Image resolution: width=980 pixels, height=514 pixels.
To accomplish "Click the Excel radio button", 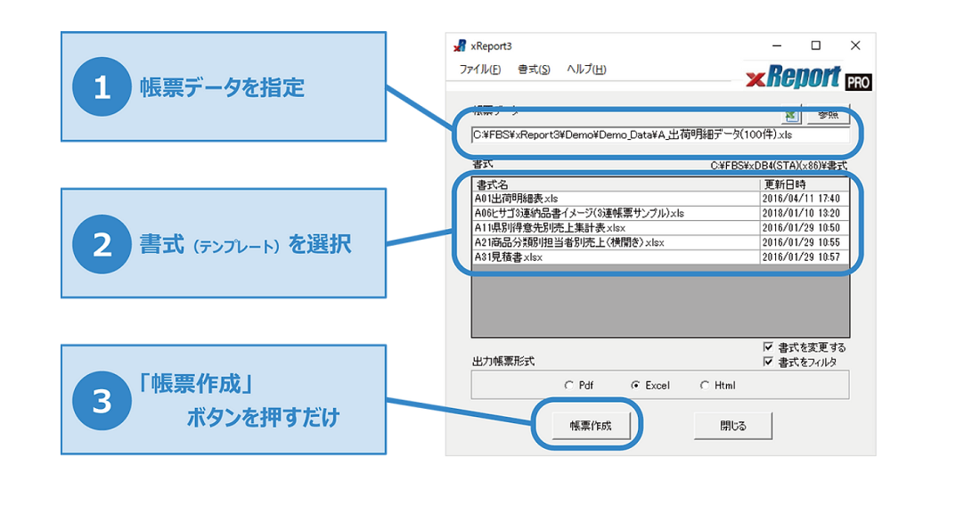I will pos(636,385).
